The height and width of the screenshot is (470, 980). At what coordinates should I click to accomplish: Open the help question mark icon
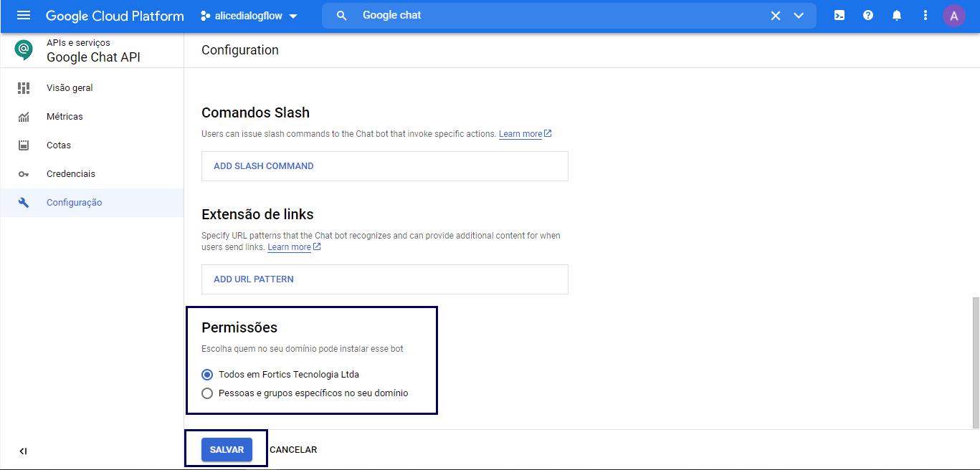868,15
